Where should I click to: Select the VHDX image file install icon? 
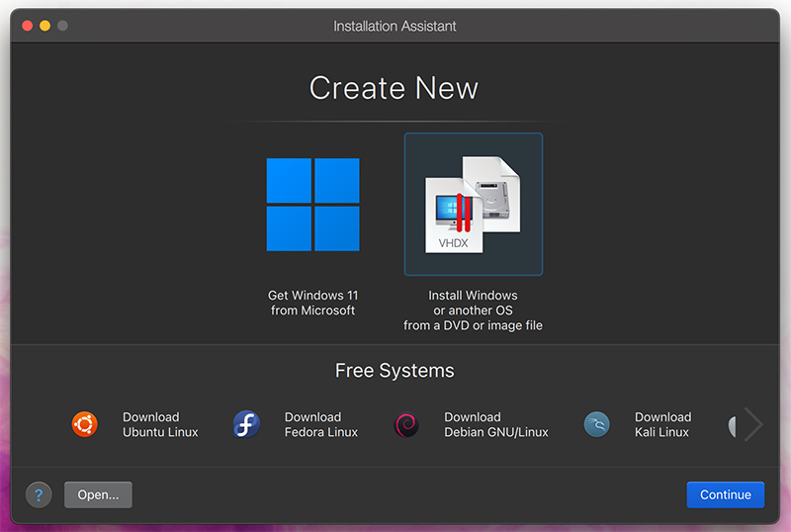(x=474, y=205)
